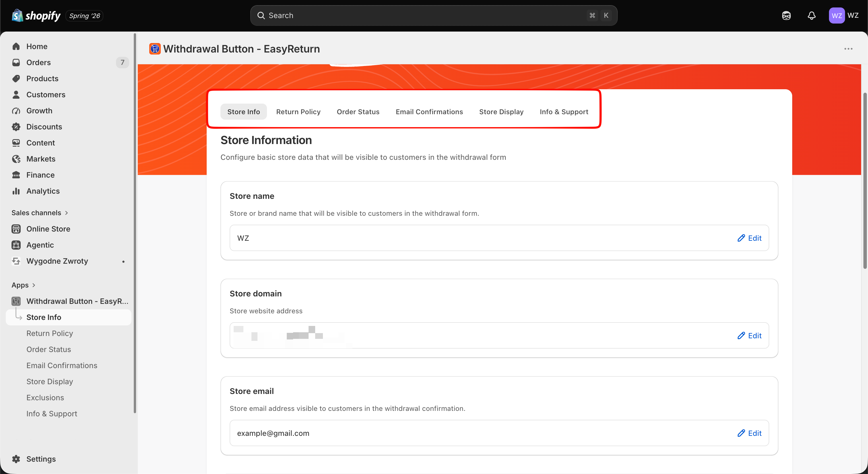The height and width of the screenshot is (474, 868).
Task: Open Store Display in sidebar submenu
Action: (50, 382)
